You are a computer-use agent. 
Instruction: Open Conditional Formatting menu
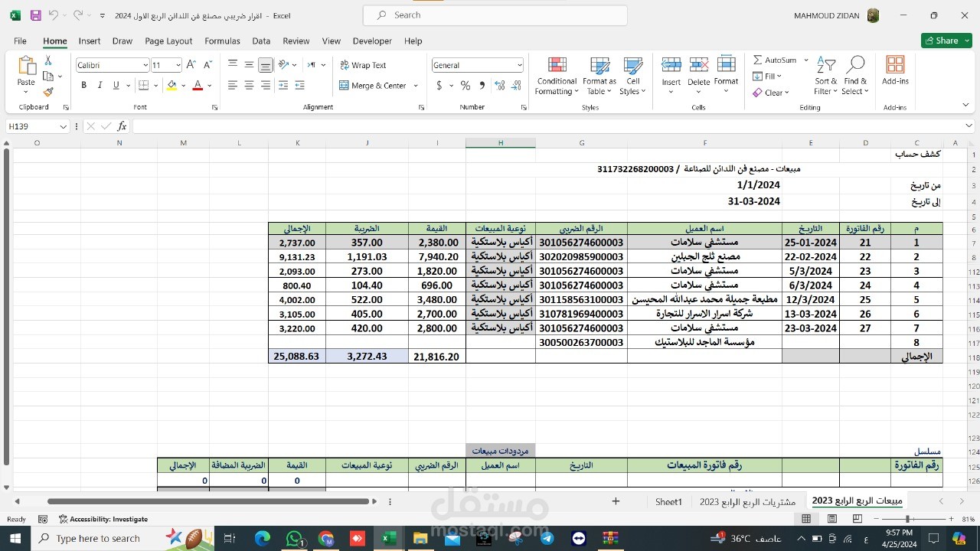point(557,76)
